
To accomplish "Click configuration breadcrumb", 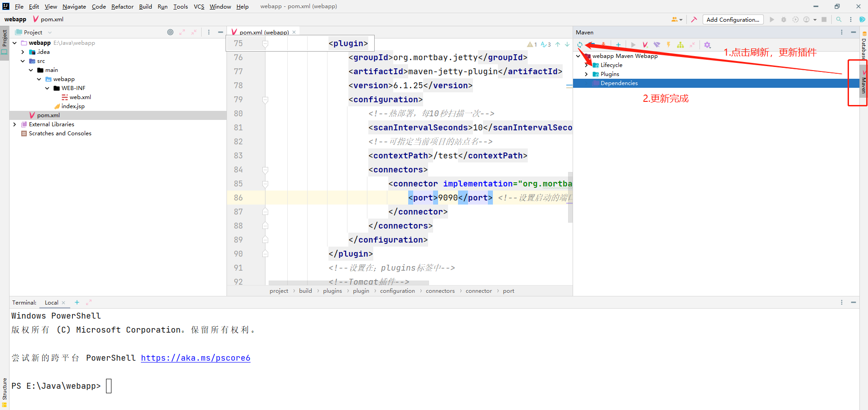I will (x=397, y=291).
